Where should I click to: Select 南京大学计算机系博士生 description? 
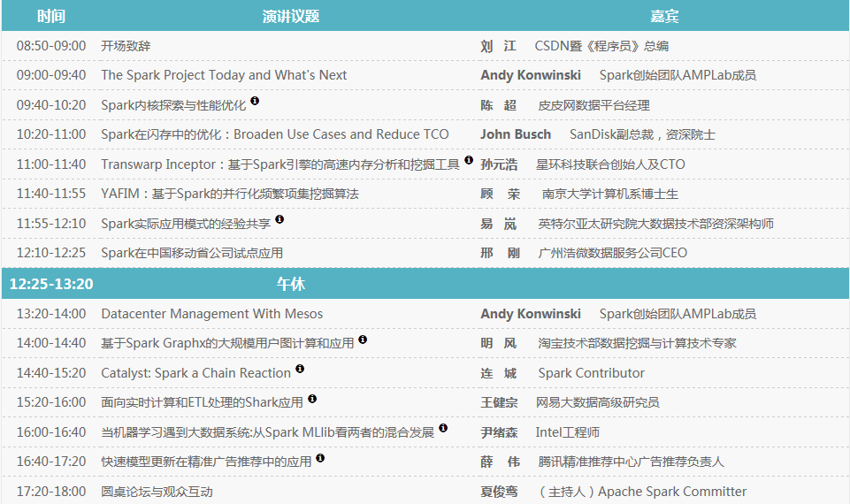(609, 194)
